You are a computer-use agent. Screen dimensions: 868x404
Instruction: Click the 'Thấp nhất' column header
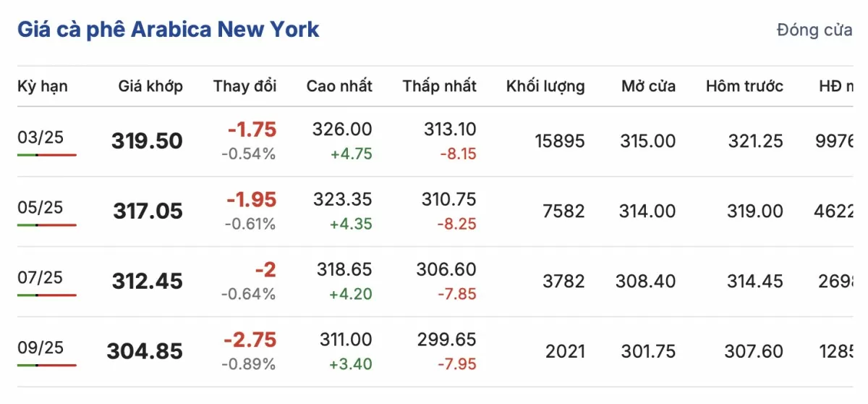click(x=440, y=86)
